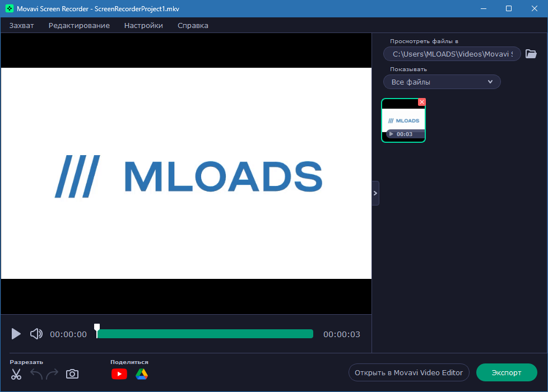Maximize the Movavi window
This screenshot has width=548, height=392.
tap(509, 9)
